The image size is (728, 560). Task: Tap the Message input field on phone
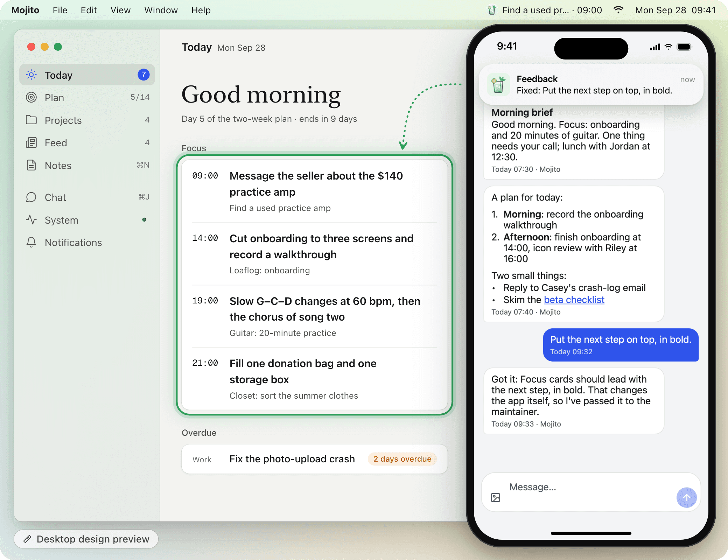click(591, 492)
